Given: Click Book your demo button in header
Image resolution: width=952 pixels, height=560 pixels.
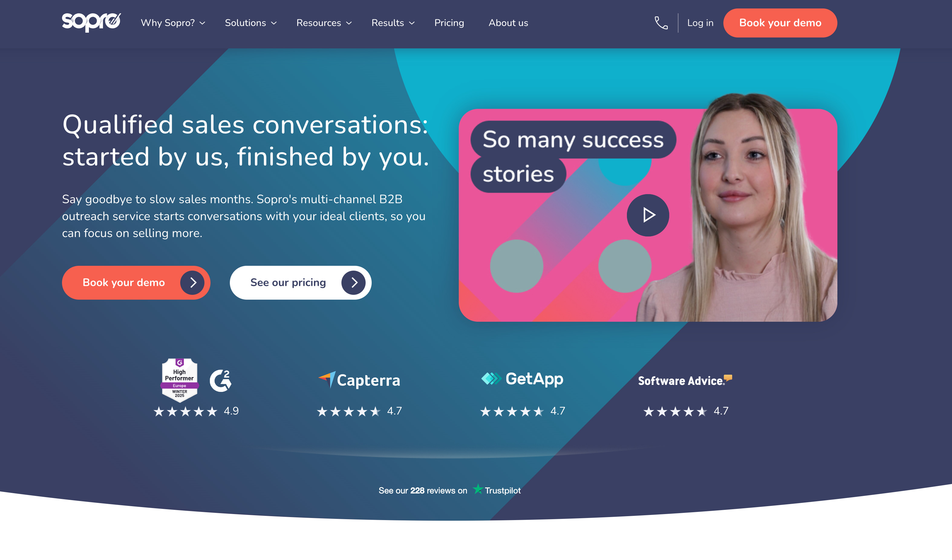Looking at the screenshot, I should [x=780, y=23].
